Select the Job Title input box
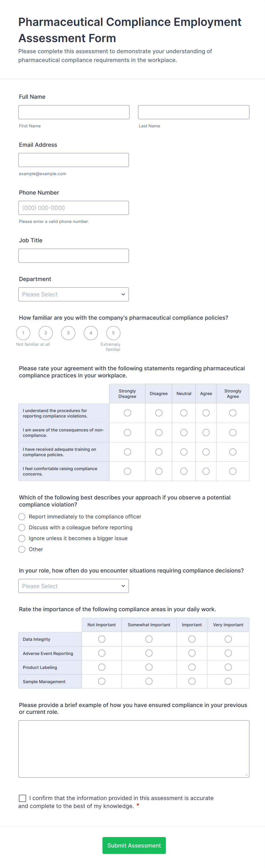The width and height of the screenshot is (265, 868). click(73, 256)
